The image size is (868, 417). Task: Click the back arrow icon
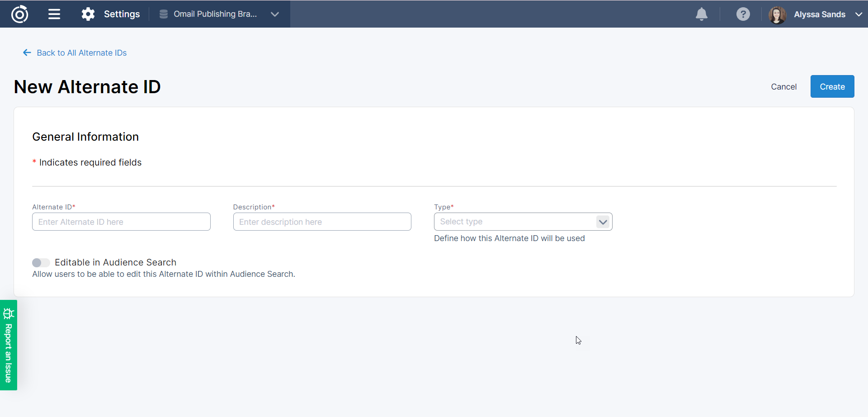coord(27,53)
